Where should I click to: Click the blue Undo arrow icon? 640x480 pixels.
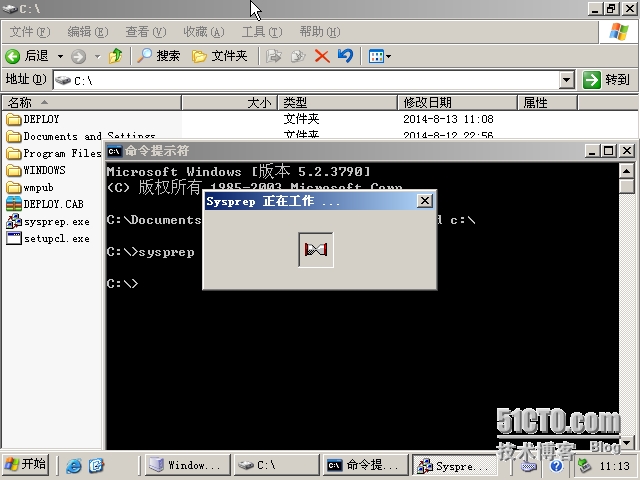(345, 56)
